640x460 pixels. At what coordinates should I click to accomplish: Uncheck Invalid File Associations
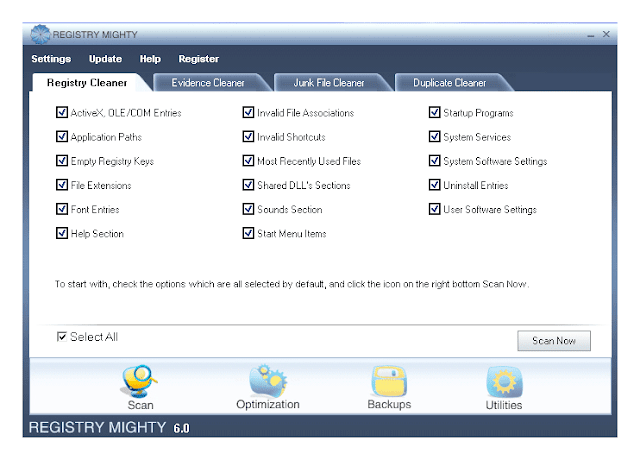click(x=248, y=112)
